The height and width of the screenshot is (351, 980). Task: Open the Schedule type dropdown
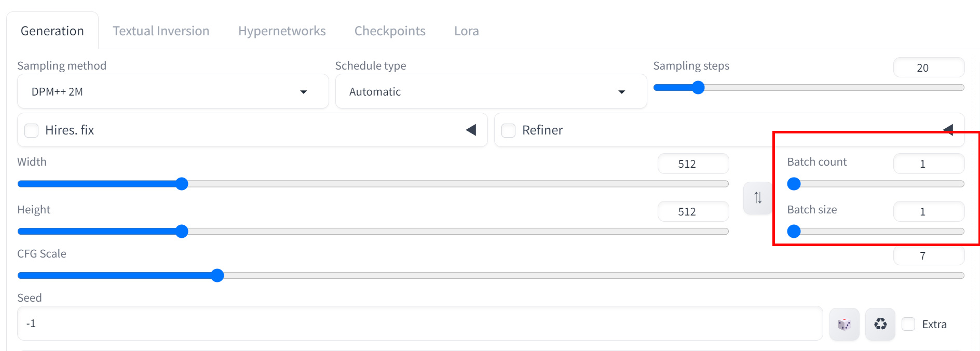[491, 92]
